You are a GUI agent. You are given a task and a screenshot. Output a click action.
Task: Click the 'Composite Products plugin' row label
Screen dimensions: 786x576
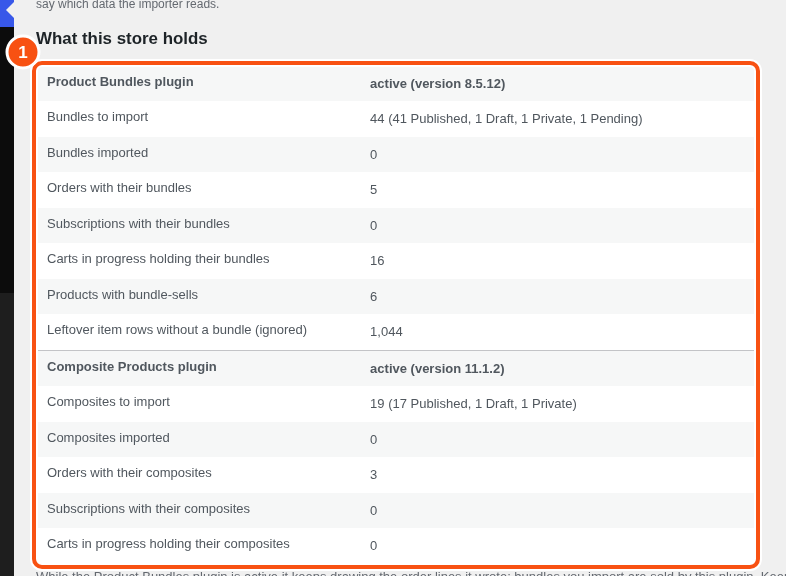tap(132, 367)
